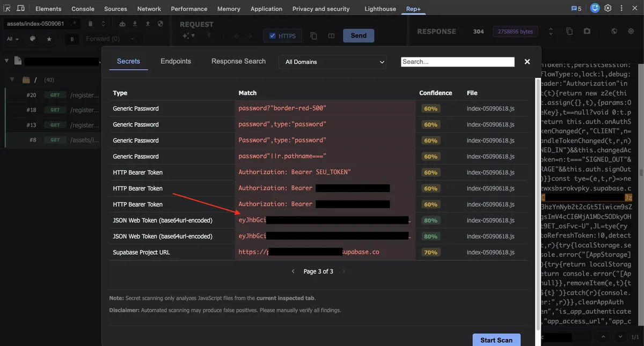The width and height of the screenshot is (644, 346).
Task: Copy the request with the copy icon
Action: [x=313, y=35]
